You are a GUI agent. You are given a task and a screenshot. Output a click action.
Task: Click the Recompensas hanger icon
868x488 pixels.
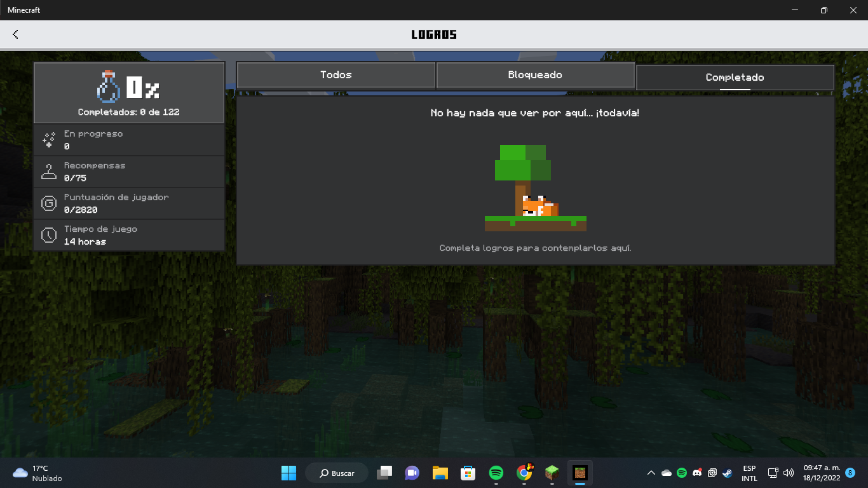pyautogui.click(x=49, y=172)
